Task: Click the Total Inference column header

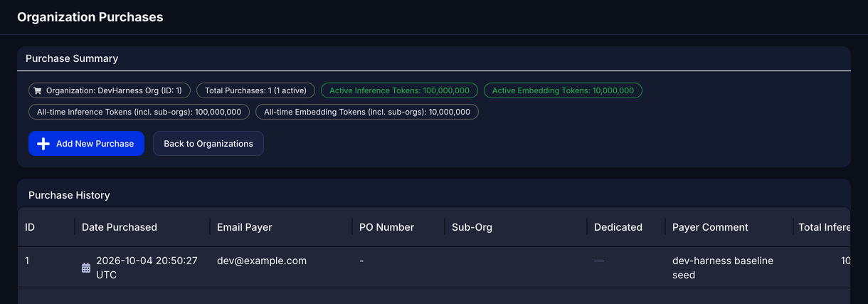Action: (x=824, y=227)
